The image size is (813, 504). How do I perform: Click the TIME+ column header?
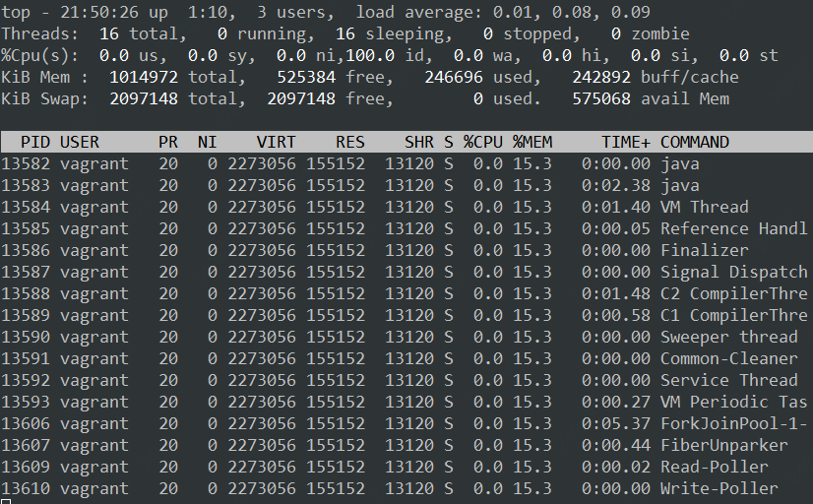point(626,142)
